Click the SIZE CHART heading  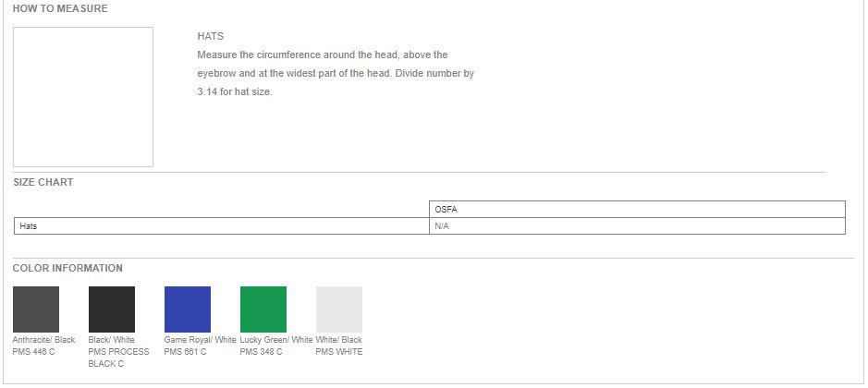[x=43, y=182]
